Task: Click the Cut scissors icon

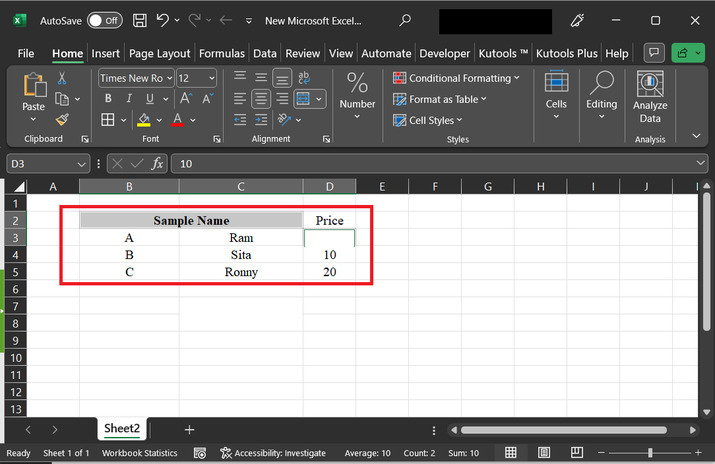Action: pyautogui.click(x=62, y=78)
